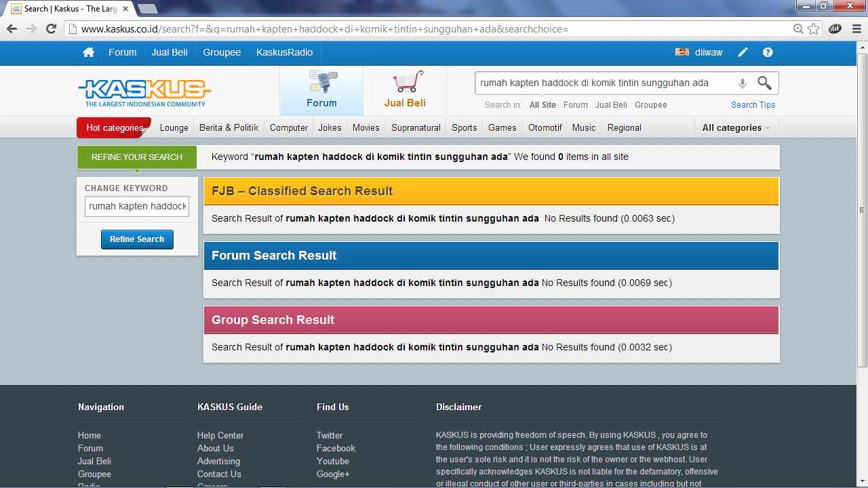Open the Music category
This screenshot has width=868, height=488.
(x=584, y=127)
